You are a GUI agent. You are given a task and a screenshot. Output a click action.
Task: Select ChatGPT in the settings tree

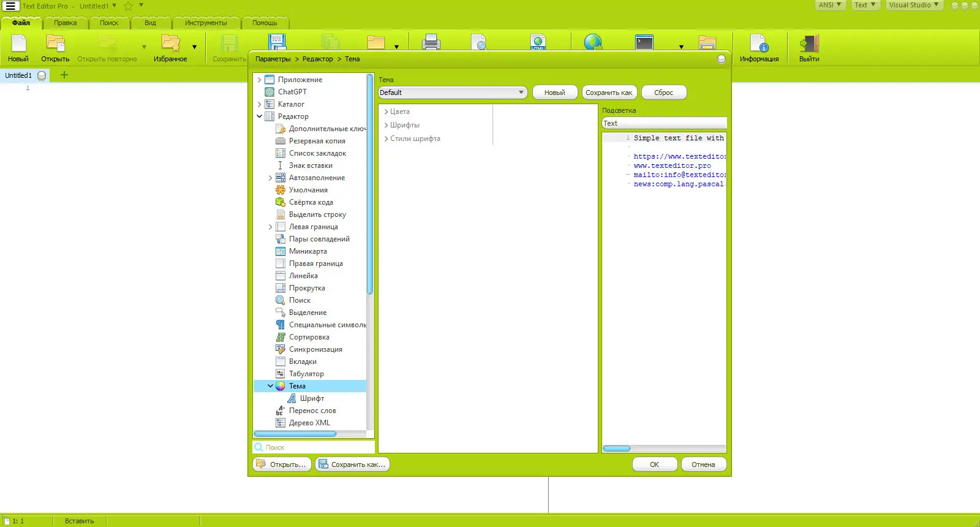click(x=292, y=92)
